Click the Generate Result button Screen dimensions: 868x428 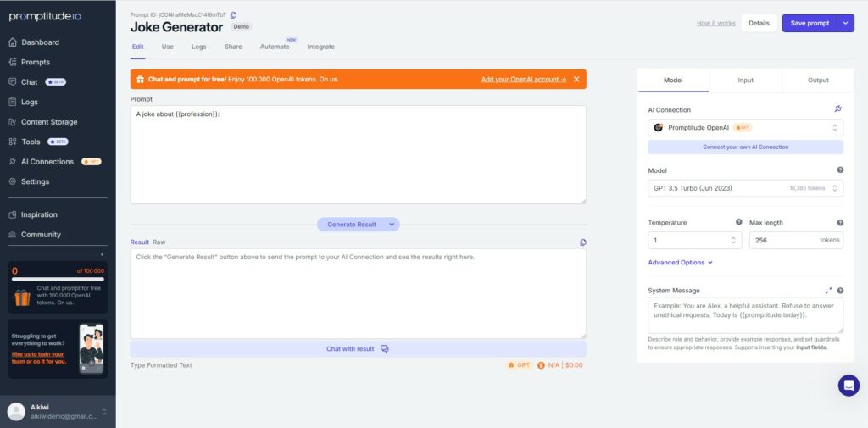352,225
